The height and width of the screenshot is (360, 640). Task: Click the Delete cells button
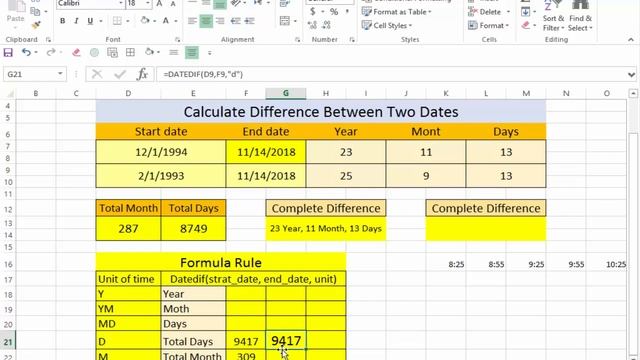[x=484, y=12]
